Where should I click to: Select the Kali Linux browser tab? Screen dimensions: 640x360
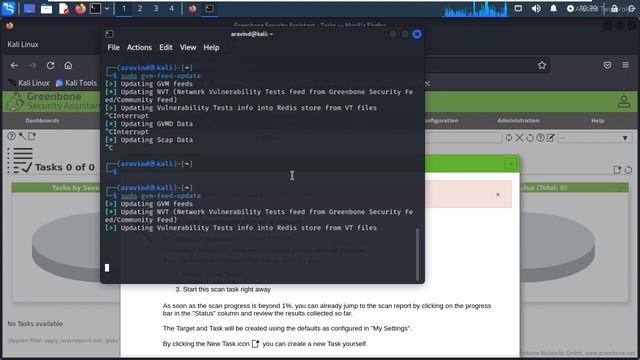pos(23,44)
